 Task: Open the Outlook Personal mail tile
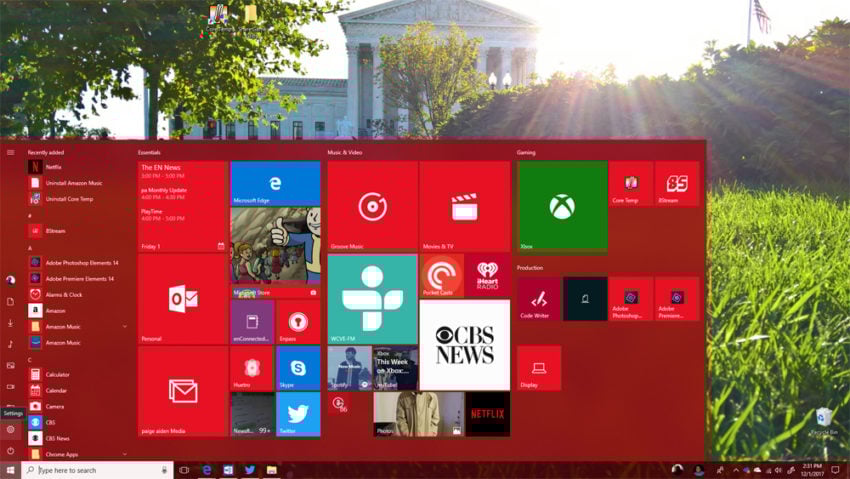click(x=183, y=299)
